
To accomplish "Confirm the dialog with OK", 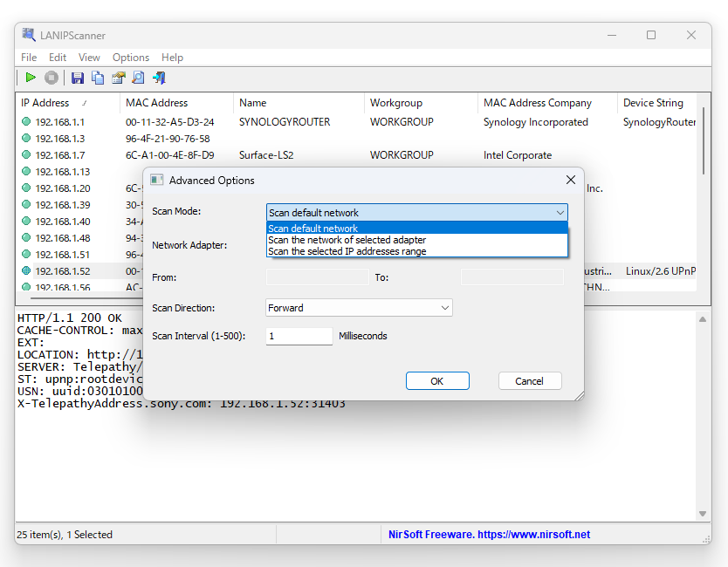I will pos(437,381).
